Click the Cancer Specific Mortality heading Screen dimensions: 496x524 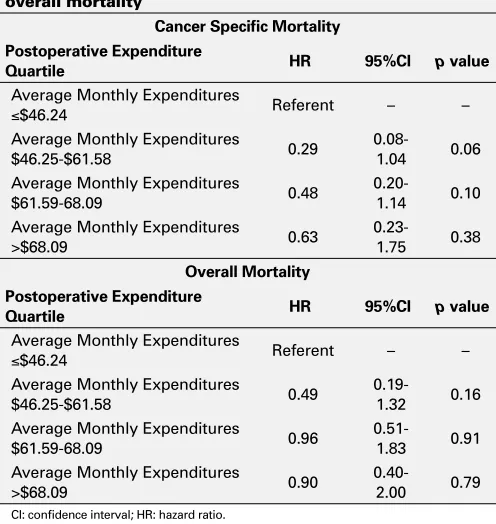point(247,27)
